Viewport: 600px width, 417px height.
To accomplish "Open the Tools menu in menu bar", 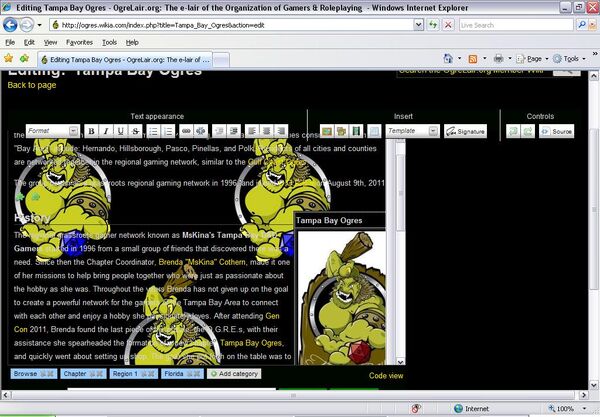I will (109, 42).
